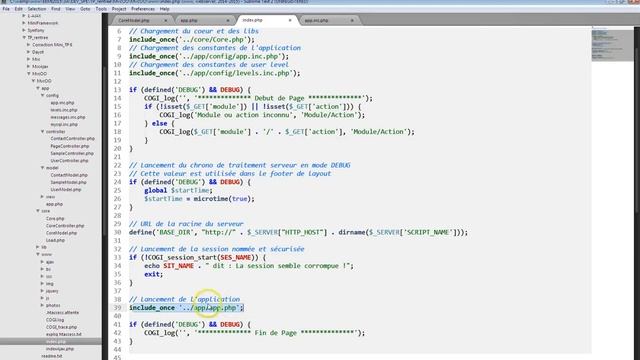Viewport: 640px width, 360px height.
Task: Select highlighted index.php in sidebar
Action: click(x=51, y=342)
